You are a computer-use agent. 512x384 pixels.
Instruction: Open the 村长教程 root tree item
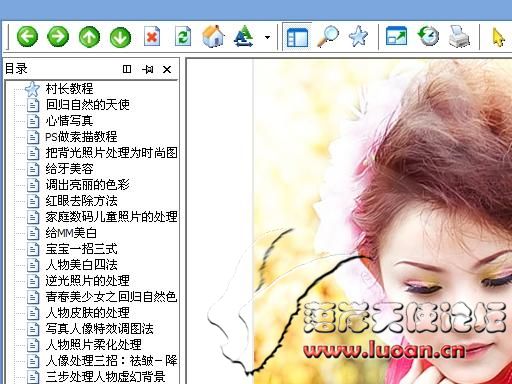point(69,89)
